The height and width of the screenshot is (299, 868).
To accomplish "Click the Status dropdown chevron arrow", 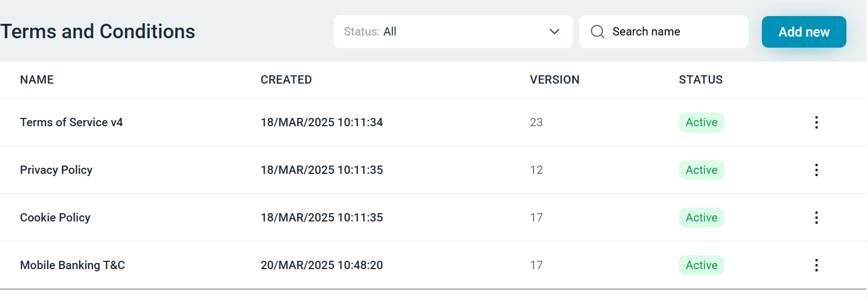I will (x=555, y=32).
